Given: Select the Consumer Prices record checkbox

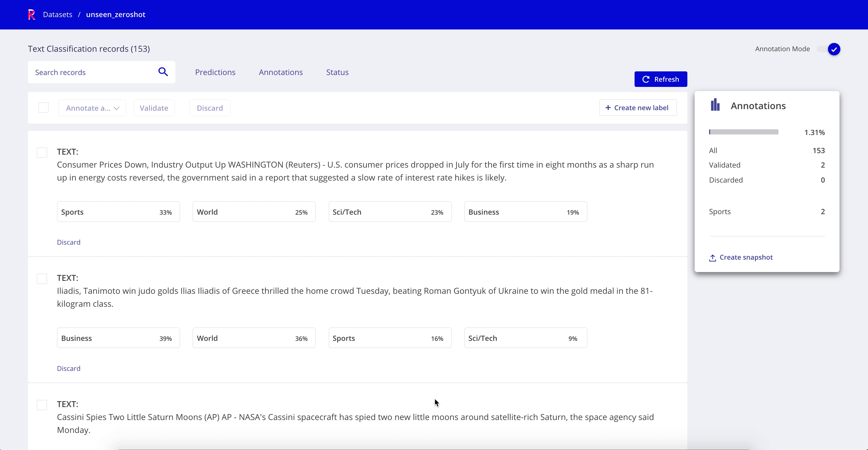Looking at the screenshot, I should [x=42, y=153].
